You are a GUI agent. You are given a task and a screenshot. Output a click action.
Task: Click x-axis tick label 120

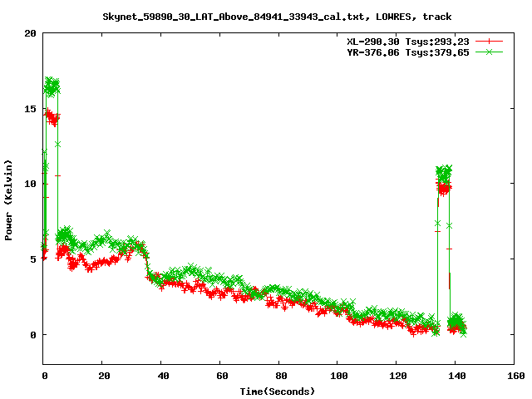point(398,376)
